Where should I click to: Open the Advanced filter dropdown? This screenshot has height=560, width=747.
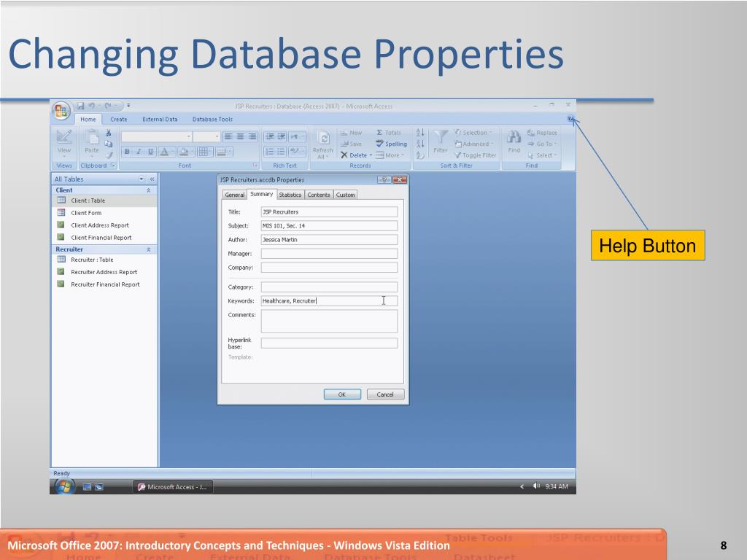[x=474, y=144]
